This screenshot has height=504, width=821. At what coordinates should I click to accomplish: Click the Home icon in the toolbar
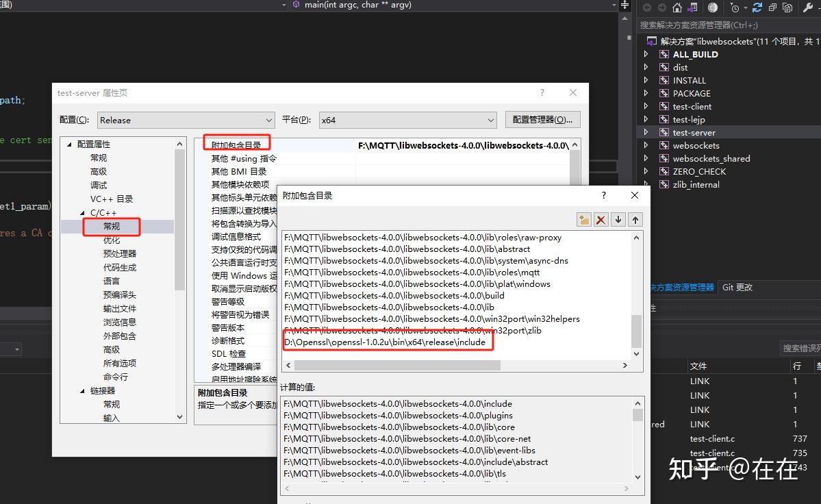pos(677,7)
